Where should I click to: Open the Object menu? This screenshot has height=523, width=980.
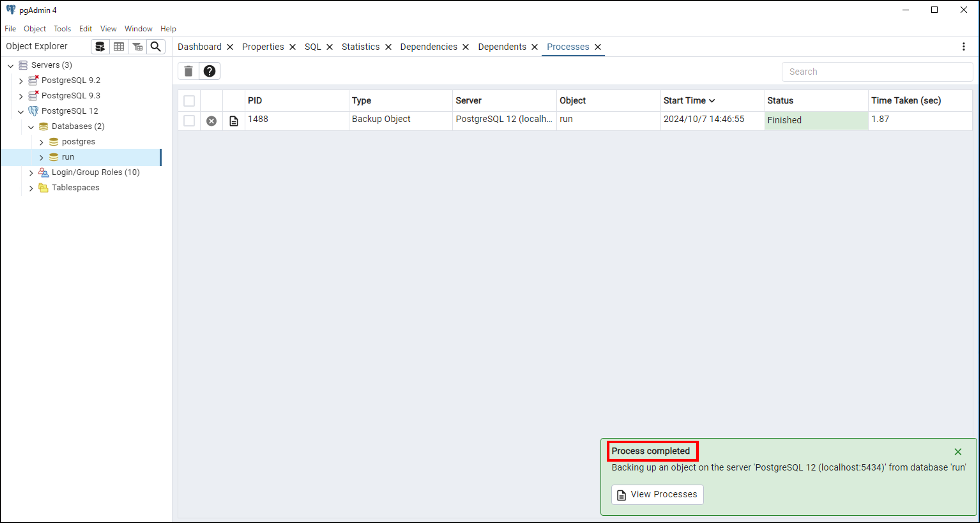(x=35, y=29)
